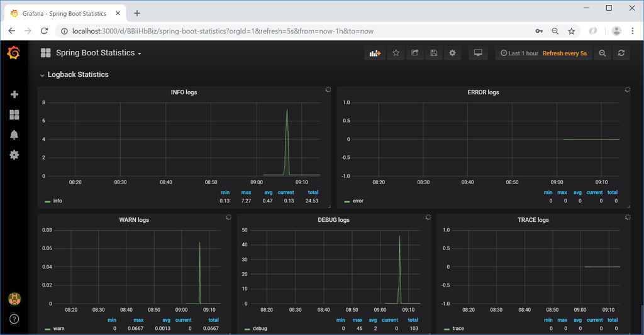The image size is (644, 335).
Task: Toggle the debug series in legend
Action: tap(260, 329)
